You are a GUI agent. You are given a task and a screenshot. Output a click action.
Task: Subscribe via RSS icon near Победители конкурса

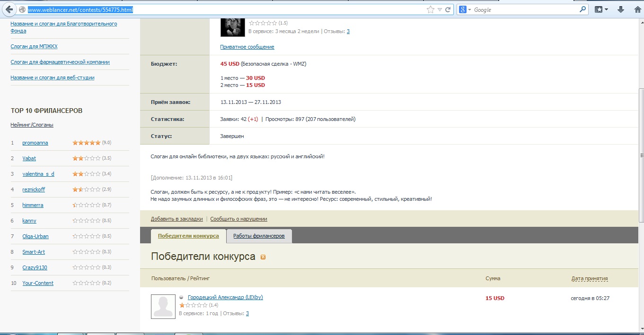[263, 257]
